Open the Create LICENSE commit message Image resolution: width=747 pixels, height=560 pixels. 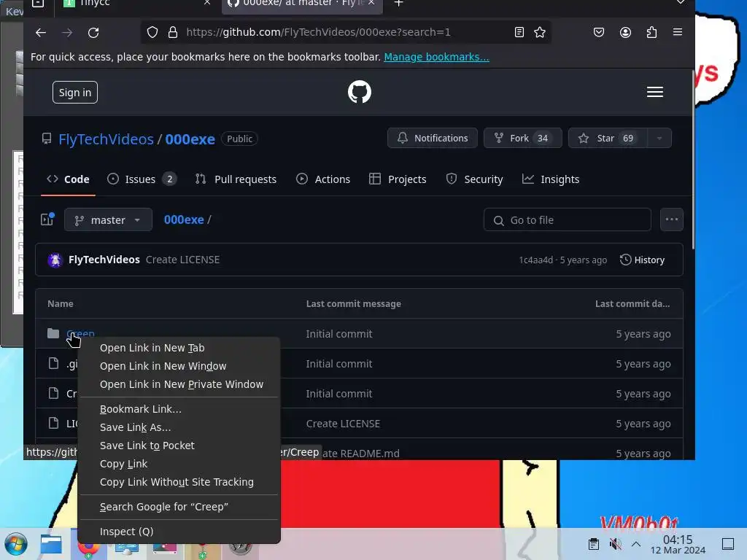pyautogui.click(x=182, y=260)
